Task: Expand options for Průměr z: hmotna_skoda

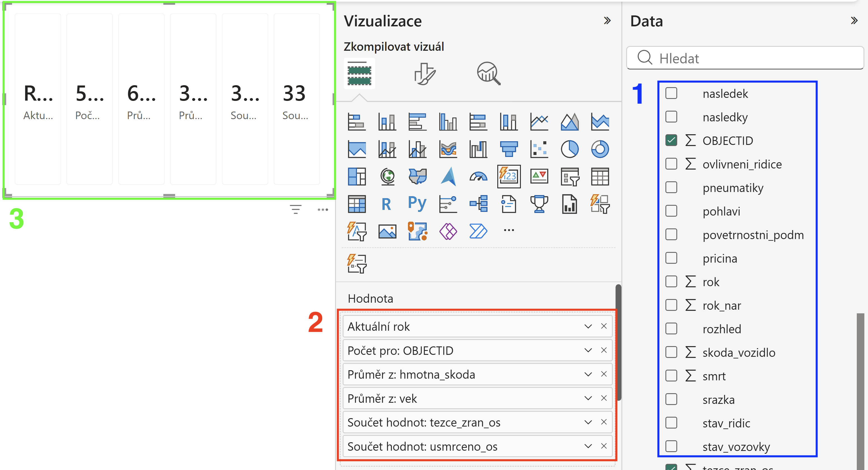Action: (588, 374)
